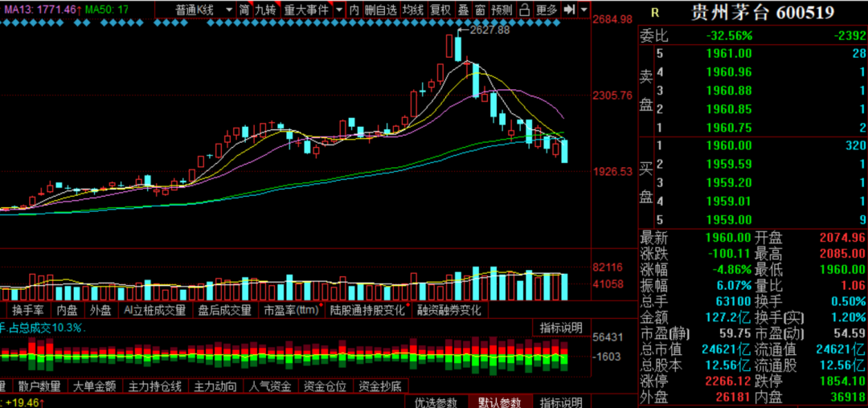Toggle the 复权 price adjustment
This screenshot has width=868, height=408.
click(441, 10)
